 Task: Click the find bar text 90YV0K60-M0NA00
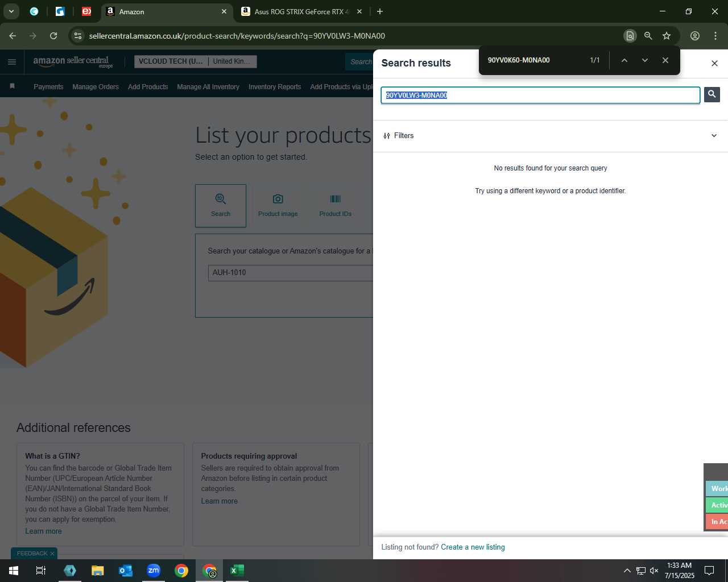coord(518,60)
